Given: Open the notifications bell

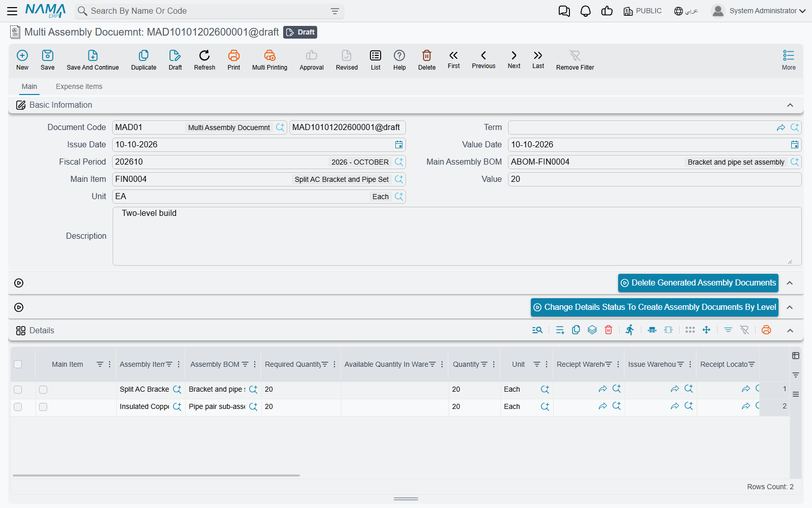Looking at the screenshot, I should (x=586, y=11).
